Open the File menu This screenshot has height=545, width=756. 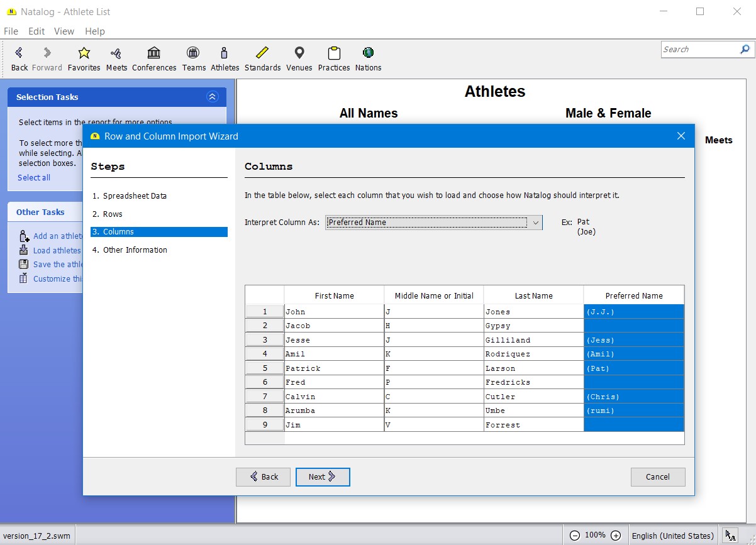click(x=11, y=31)
